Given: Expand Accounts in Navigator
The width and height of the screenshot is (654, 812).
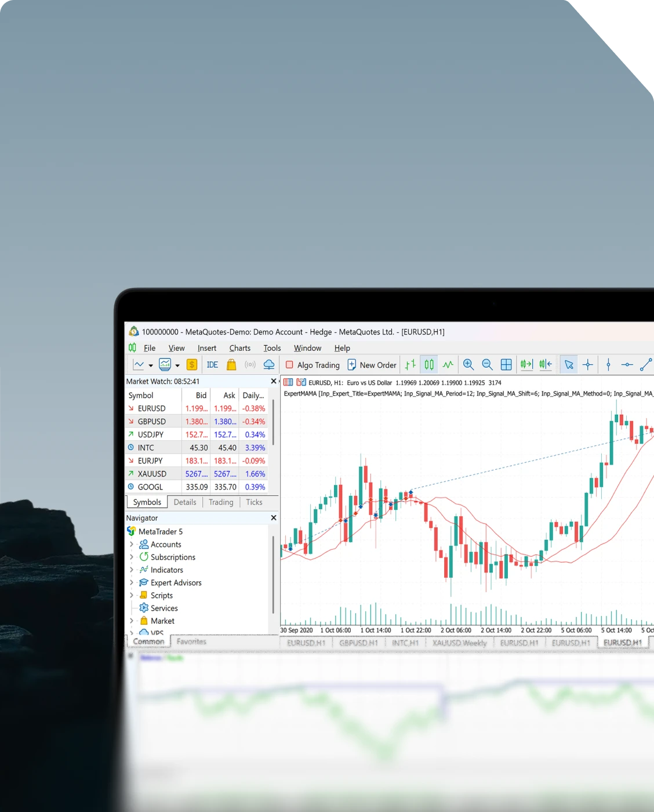Looking at the screenshot, I should tap(132, 544).
